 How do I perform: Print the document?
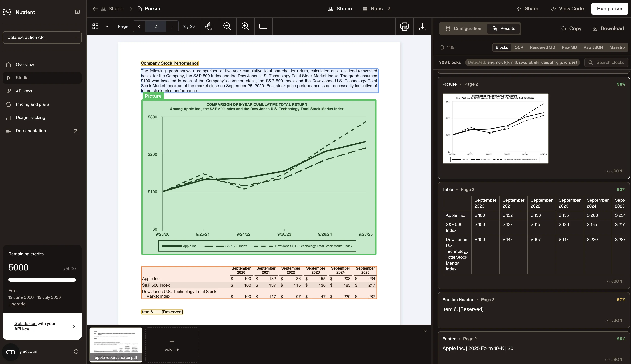click(404, 26)
